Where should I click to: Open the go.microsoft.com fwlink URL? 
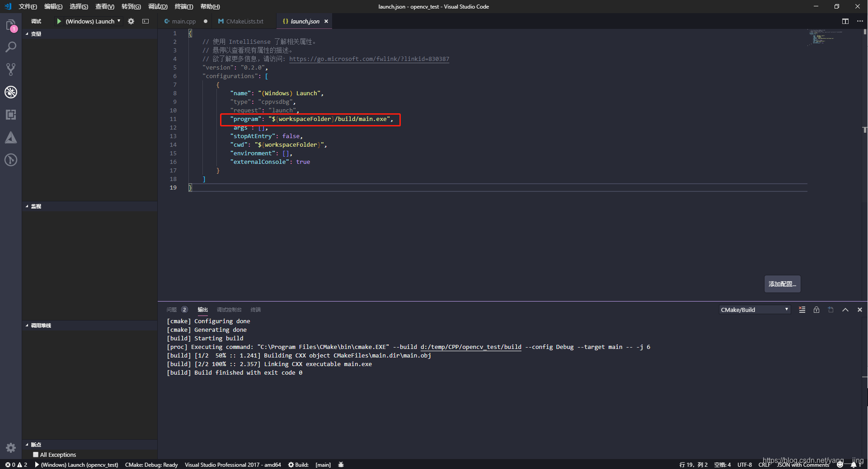tap(369, 59)
